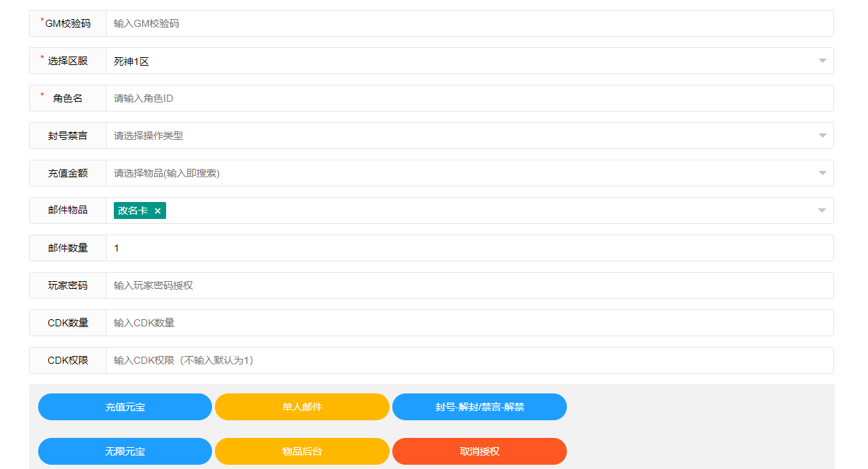Screen dimensions: 868x469
Task: Click the red 取消授权 button
Action: click(479, 451)
